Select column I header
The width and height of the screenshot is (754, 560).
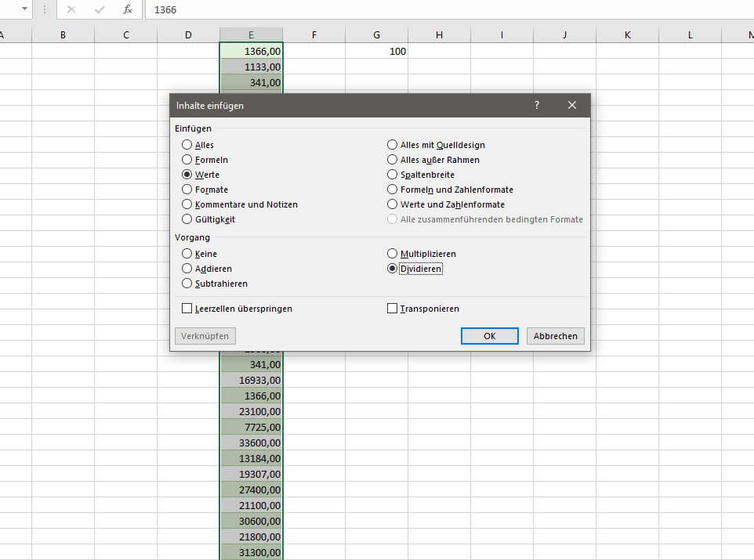[502, 34]
